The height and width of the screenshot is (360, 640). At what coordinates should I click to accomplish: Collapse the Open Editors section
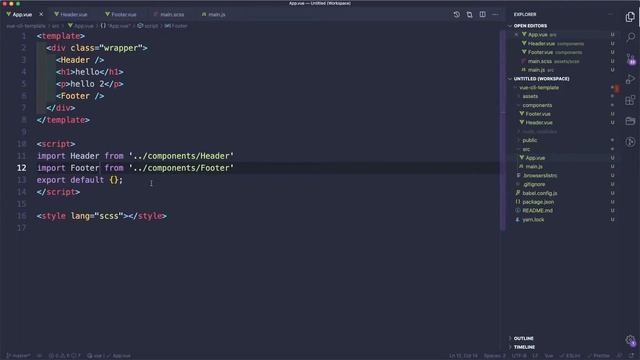531,26
